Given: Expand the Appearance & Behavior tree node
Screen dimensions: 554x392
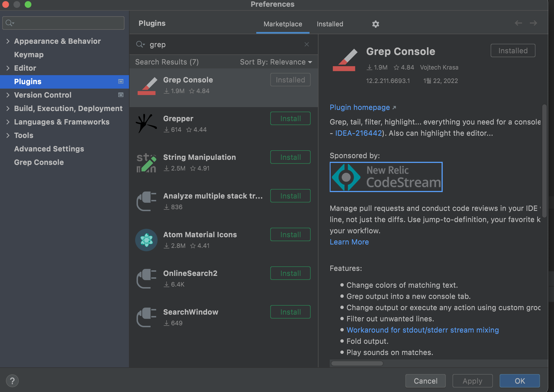Looking at the screenshot, I should pyautogui.click(x=8, y=41).
